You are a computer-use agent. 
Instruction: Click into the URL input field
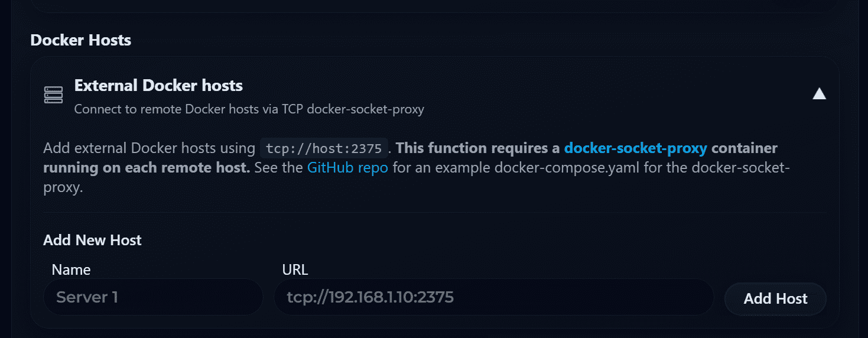pos(493,297)
